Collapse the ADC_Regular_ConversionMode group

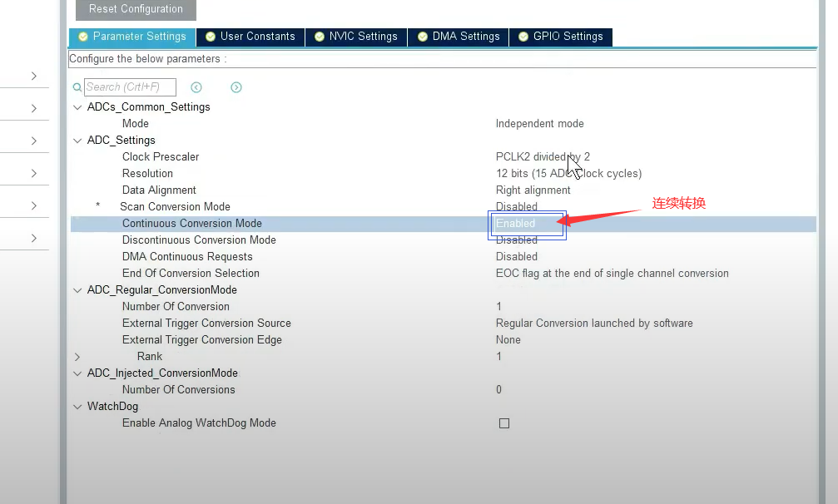click(77, 290)
